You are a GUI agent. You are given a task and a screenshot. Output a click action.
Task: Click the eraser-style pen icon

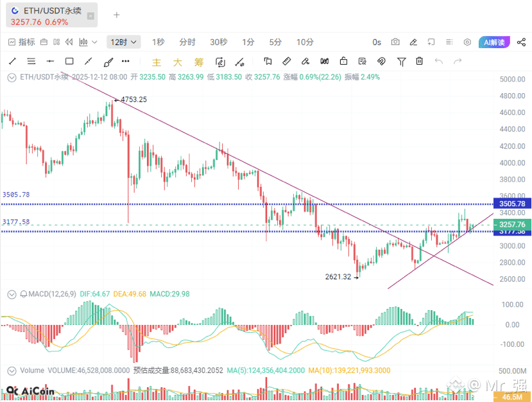click(x=305, y=62)
